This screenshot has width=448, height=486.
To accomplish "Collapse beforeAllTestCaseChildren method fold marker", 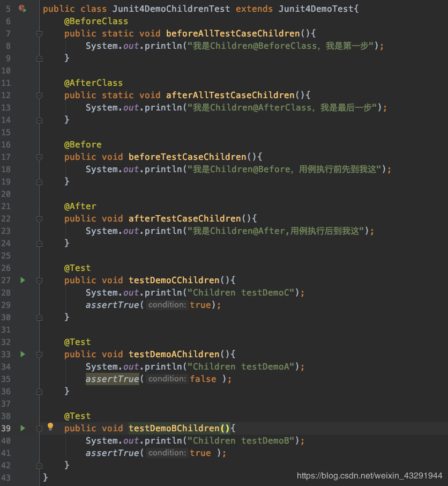I will 39,34.
